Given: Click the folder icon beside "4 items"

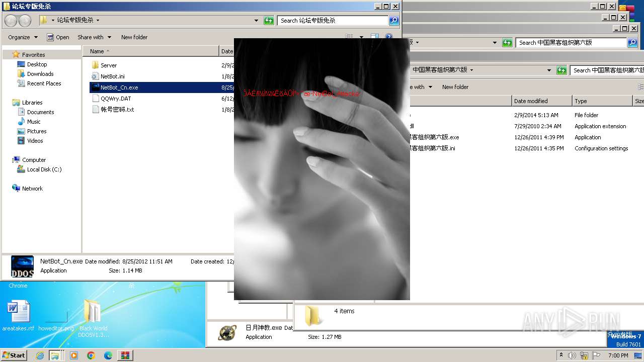Looking at the screenshot, I should coord(313,316).
